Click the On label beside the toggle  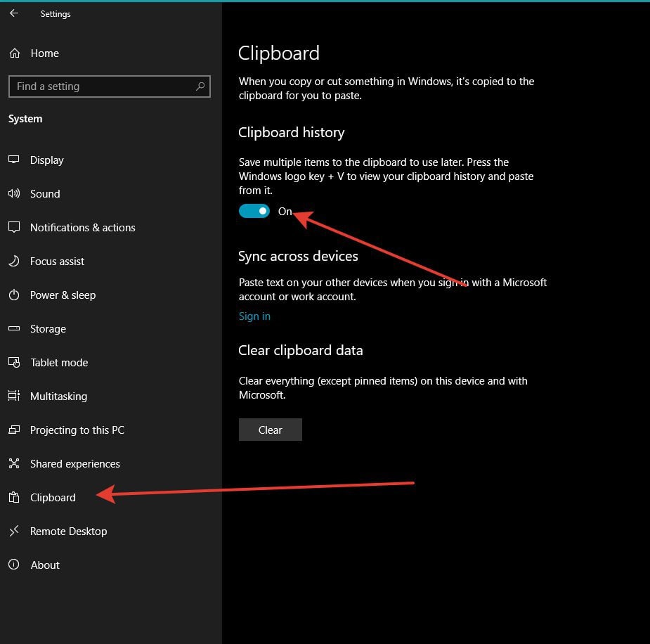click(285, 212)
